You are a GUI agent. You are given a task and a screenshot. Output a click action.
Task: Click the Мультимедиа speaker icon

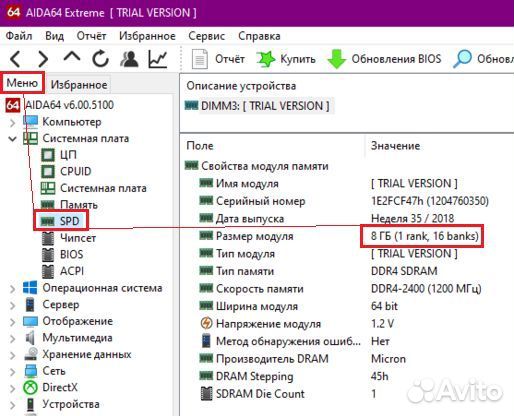click(30, 338)
